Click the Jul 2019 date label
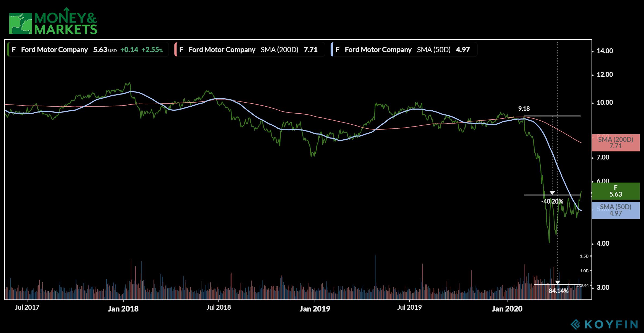 (x=409, y=307)
